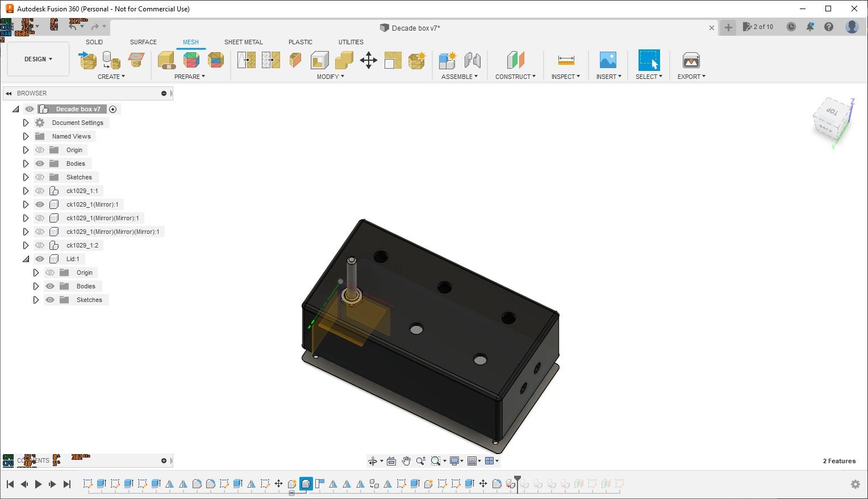This screenshot has width=868, height=499.
Task: Open the mesh Combine tool
Action: 344,60
